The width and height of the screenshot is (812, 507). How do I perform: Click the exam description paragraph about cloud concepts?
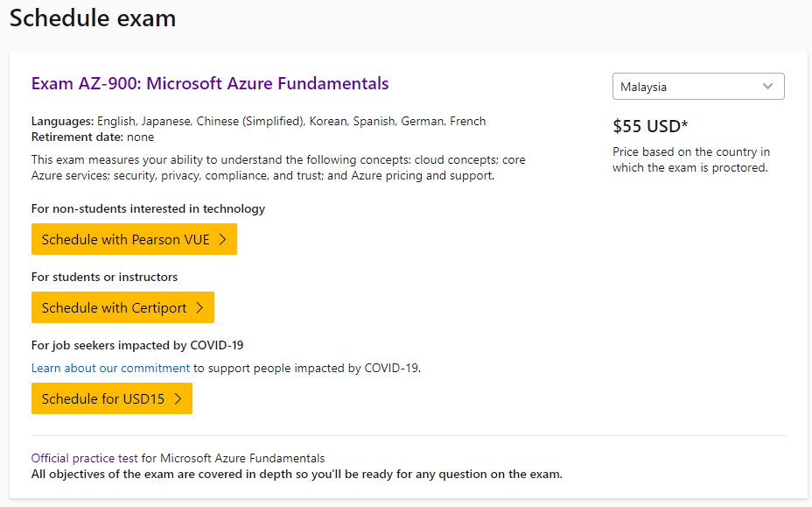pyautogui.click(x=278, y=167)
